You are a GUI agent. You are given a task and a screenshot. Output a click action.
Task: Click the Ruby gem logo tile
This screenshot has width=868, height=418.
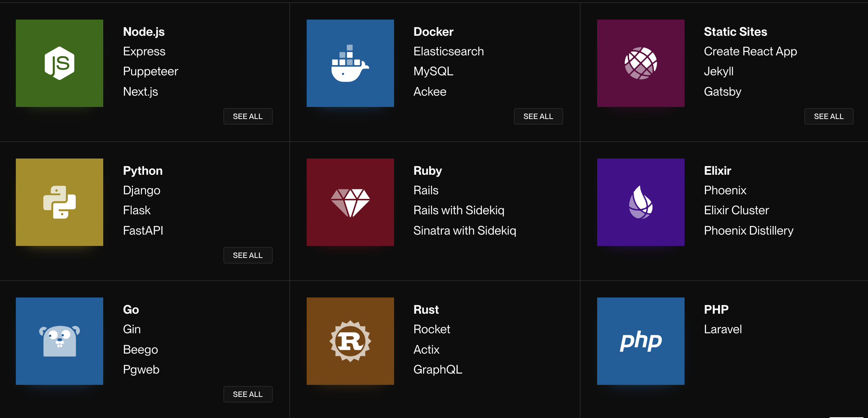pyautogui.click(x=350, y=202)
